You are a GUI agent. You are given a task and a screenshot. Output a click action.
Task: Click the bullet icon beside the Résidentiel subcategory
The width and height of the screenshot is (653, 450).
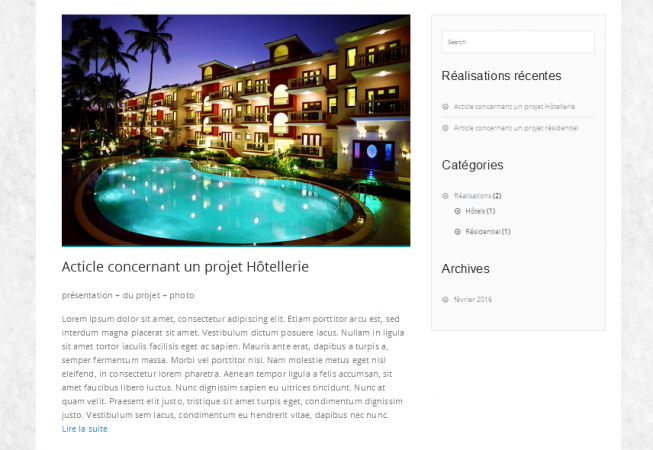[x=457, y=231]
